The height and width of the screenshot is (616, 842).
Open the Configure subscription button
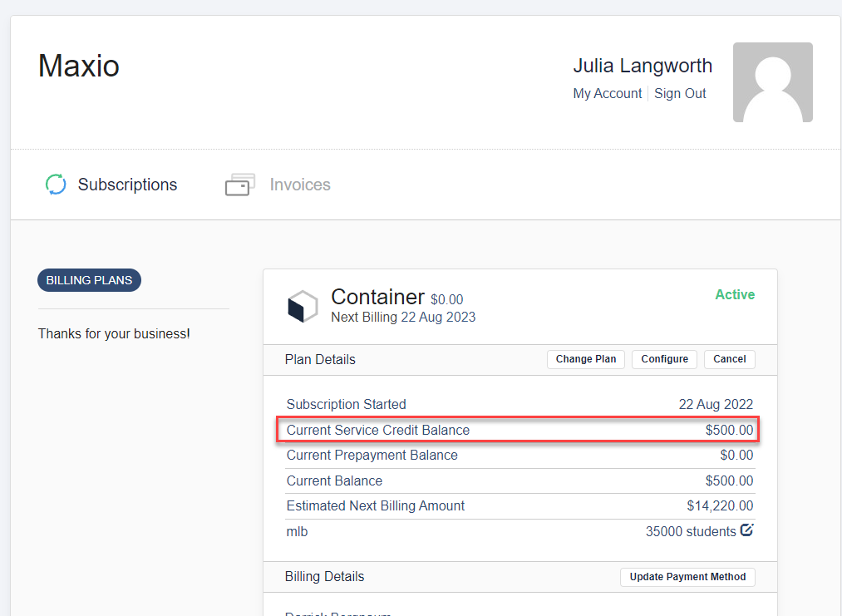(x=664, y=359)
